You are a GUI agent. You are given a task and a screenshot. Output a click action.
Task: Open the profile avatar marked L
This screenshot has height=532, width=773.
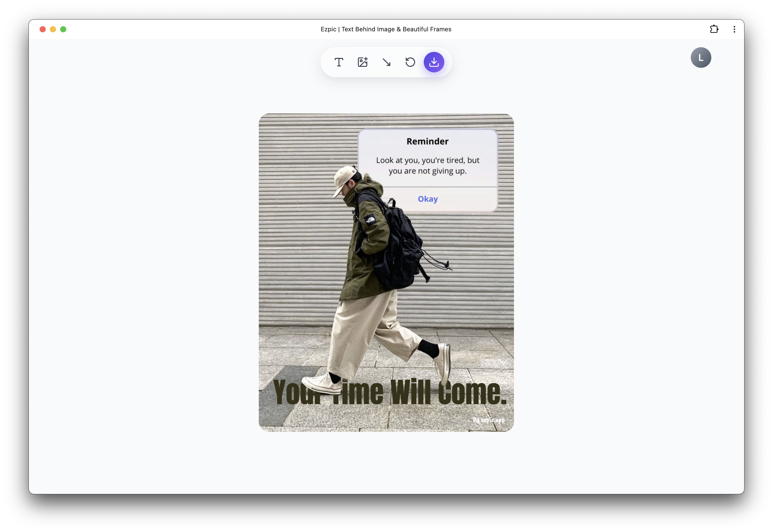pos(701,57)
